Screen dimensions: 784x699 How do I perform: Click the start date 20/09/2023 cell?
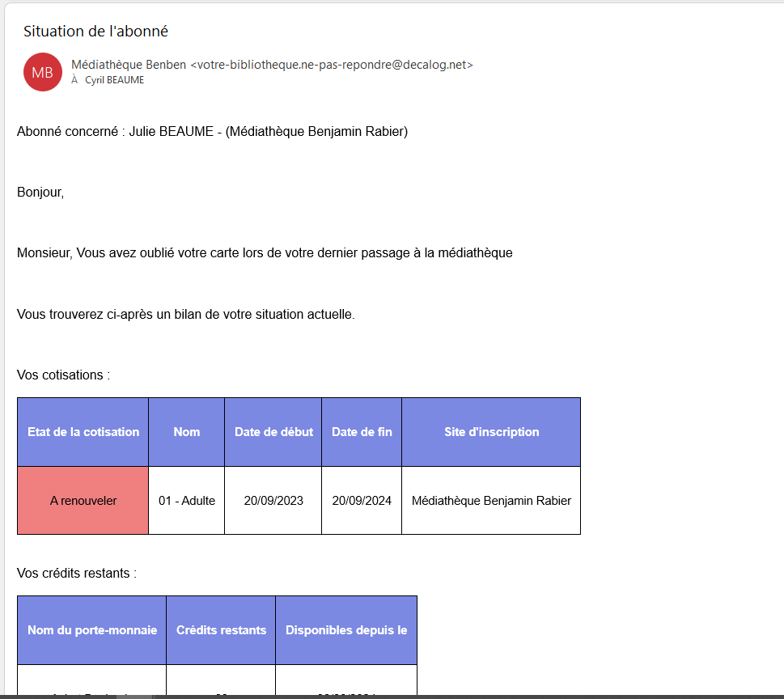273,500
